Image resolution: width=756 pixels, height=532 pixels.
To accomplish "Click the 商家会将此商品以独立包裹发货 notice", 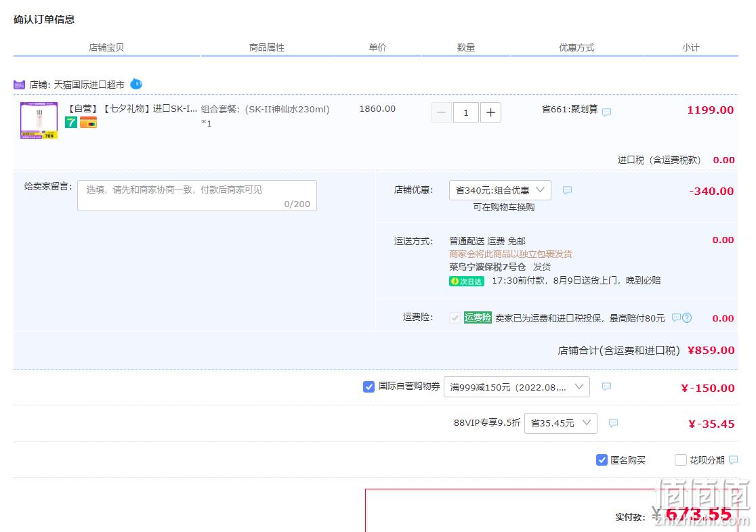I will (511, 254).
